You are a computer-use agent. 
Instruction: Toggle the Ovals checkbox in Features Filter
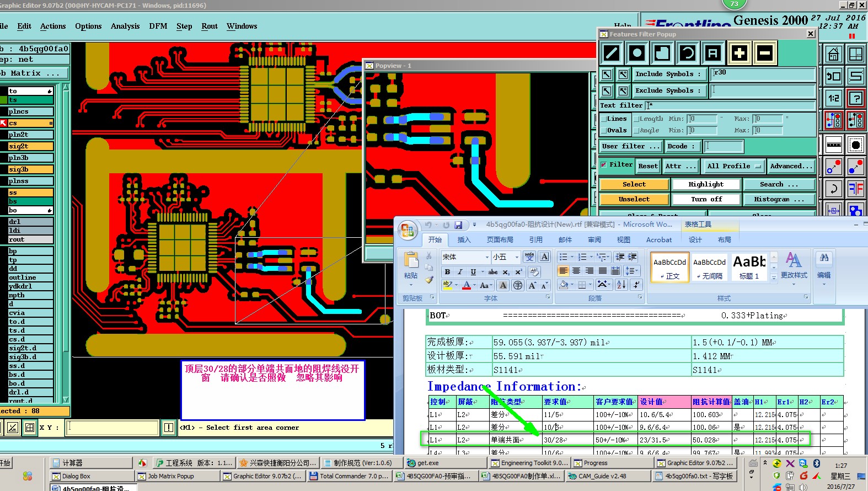[603, 130]
